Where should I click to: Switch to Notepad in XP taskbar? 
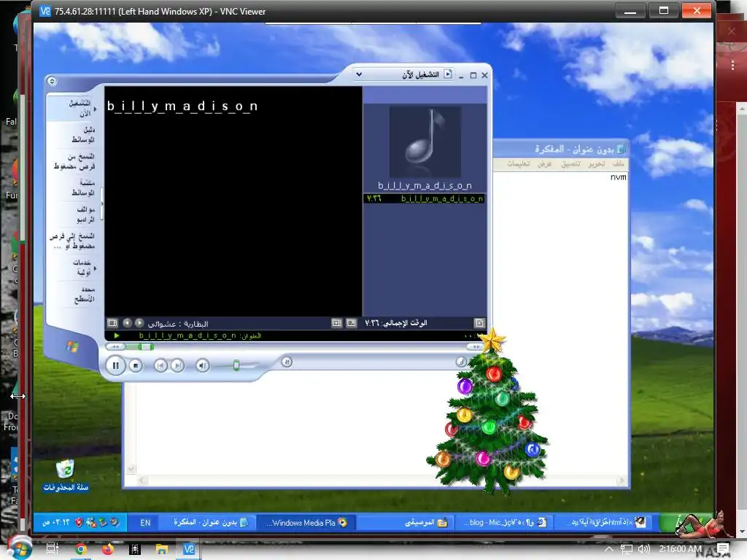[x=209, y=522]
